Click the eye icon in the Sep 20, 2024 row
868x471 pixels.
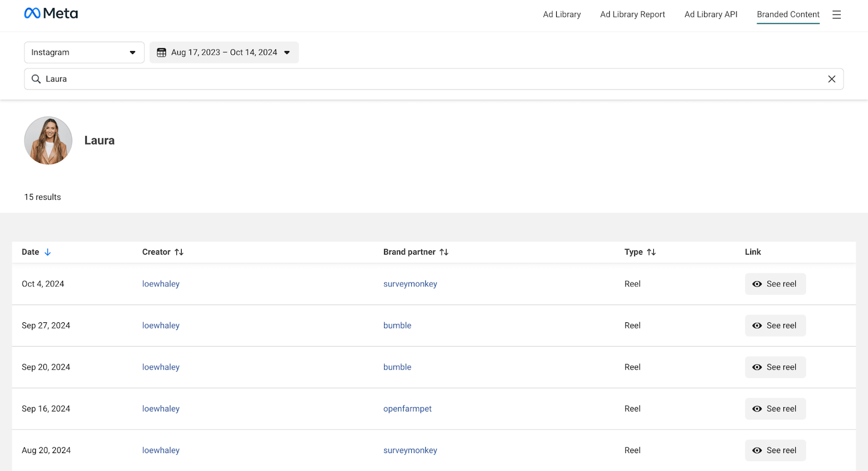tap(757, 367)
